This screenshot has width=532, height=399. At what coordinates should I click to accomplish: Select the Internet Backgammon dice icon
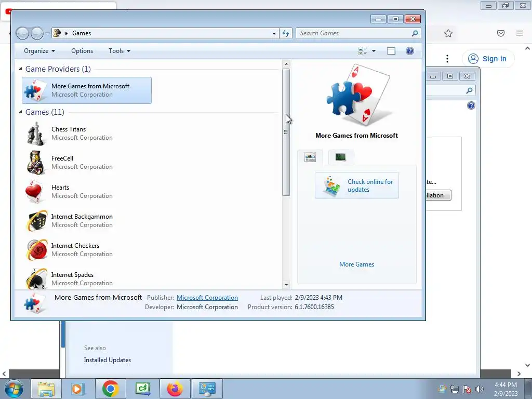coord(37,221)
